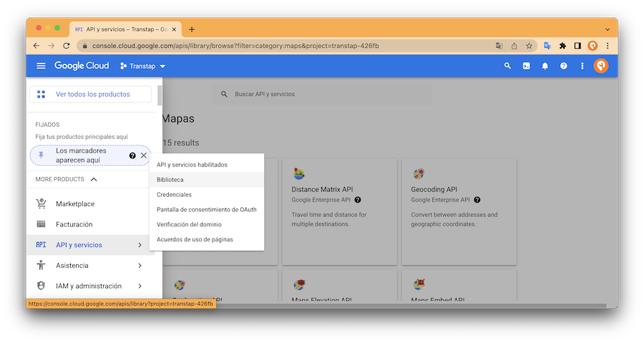Viewport: 644px width, 343px height.
Task: Click the Maps Embed API icon
Action: (x=419, y=284)
